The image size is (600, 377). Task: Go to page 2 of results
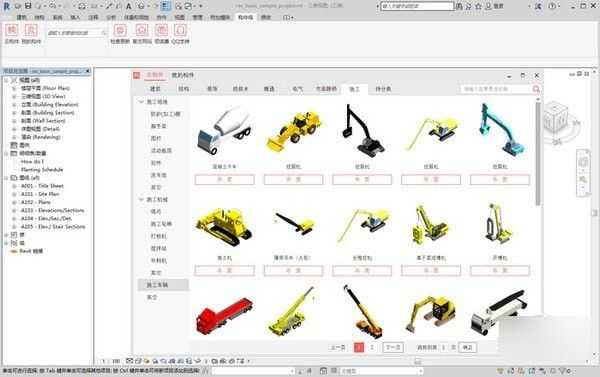(372, 347)
